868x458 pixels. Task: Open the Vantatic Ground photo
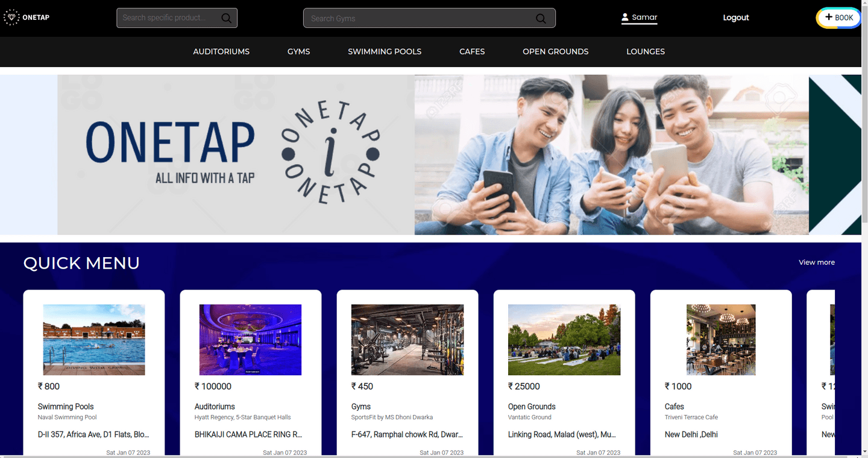click(x=564, y=340)
